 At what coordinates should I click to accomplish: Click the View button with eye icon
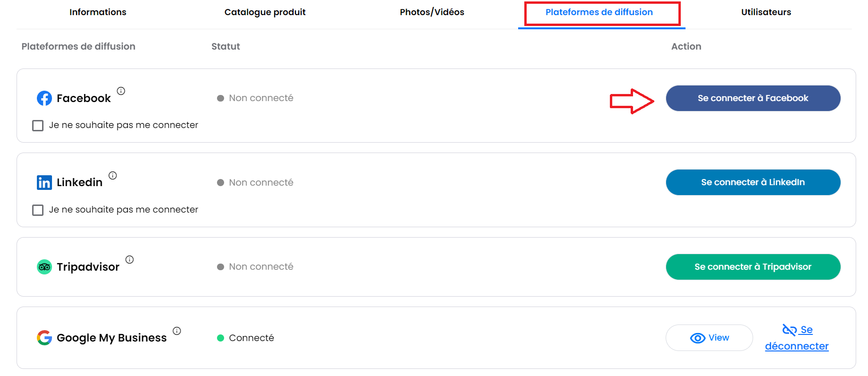tap(709, 338)
